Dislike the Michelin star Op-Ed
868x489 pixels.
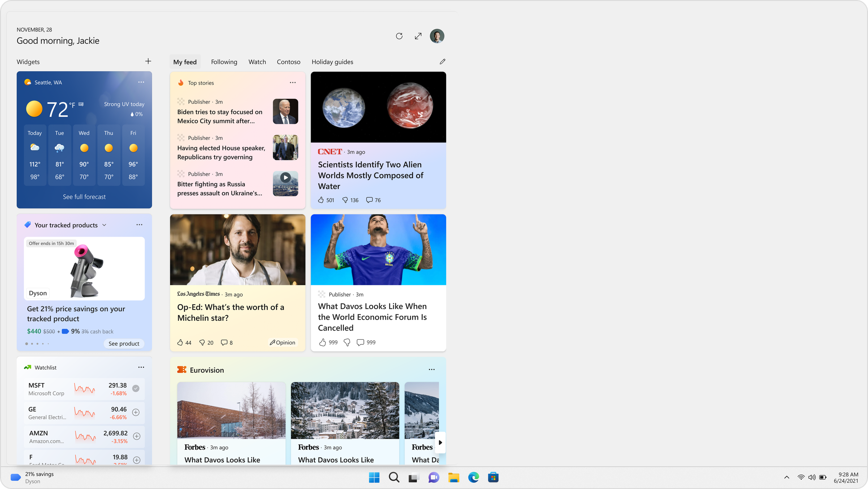point(202,343)
